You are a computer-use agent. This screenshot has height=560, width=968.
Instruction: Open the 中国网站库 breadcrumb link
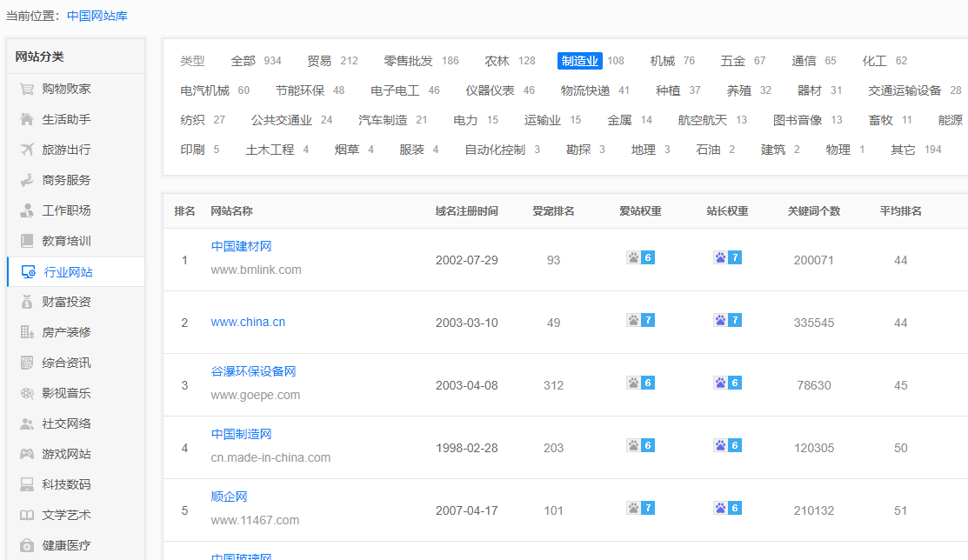[x=97, y=16]
